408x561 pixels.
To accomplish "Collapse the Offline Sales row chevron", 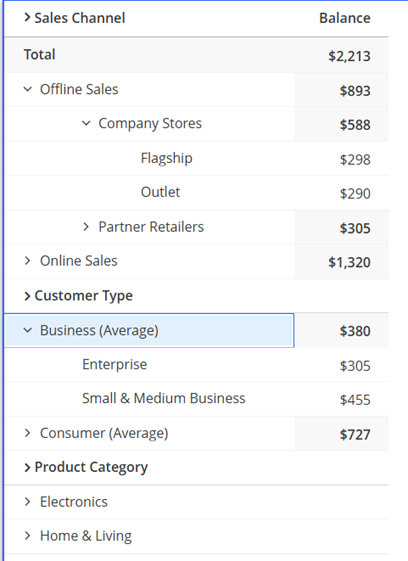I will click(28, 89).
